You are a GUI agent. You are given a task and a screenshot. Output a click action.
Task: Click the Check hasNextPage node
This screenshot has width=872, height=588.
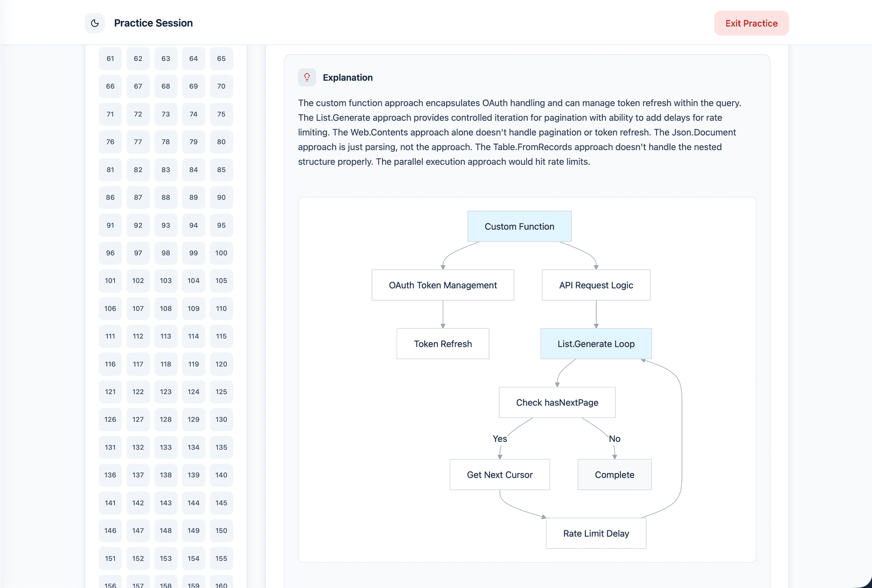[557, 402]
